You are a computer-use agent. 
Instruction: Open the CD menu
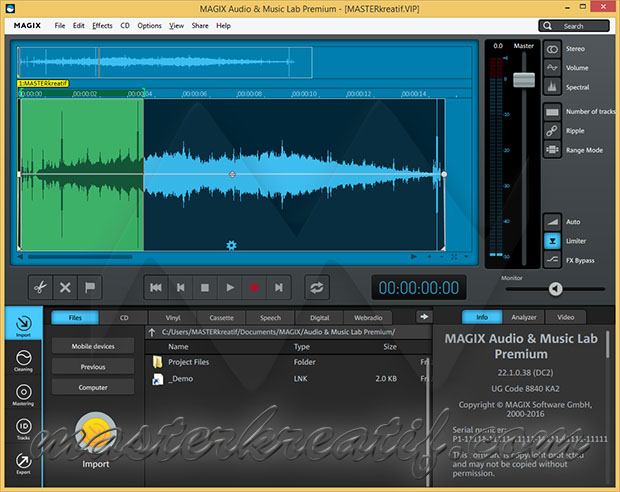(x=125, y=26)
